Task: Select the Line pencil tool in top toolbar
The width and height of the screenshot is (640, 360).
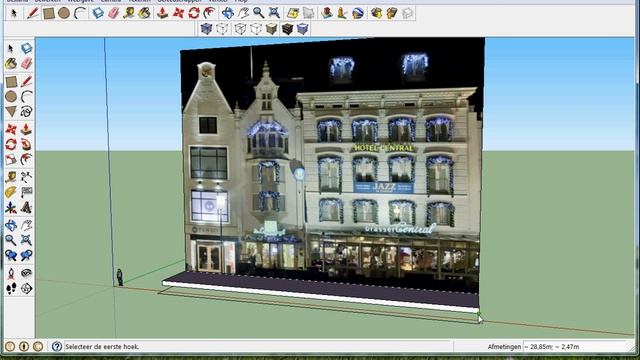Action: pos(32,13)
